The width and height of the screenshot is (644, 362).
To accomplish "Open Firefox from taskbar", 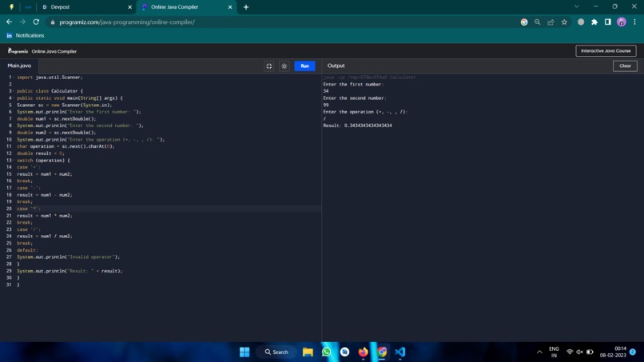I will coord(363,352).
